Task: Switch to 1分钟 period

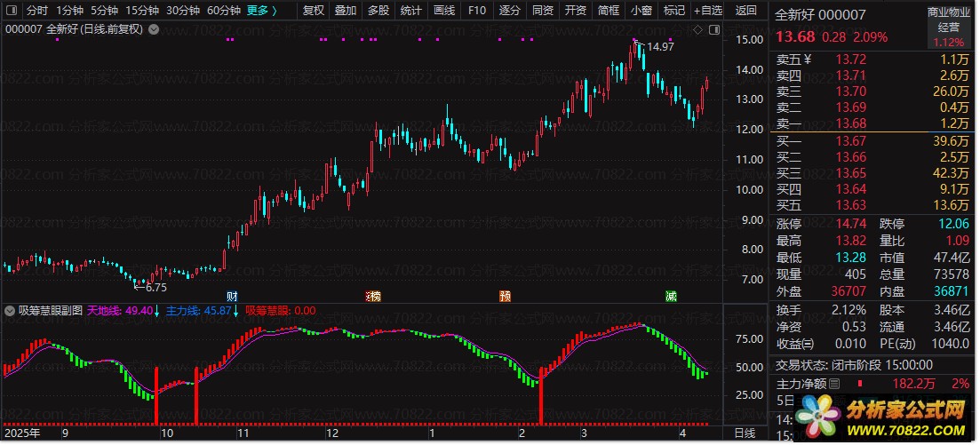Action: [x=69, y=10]
